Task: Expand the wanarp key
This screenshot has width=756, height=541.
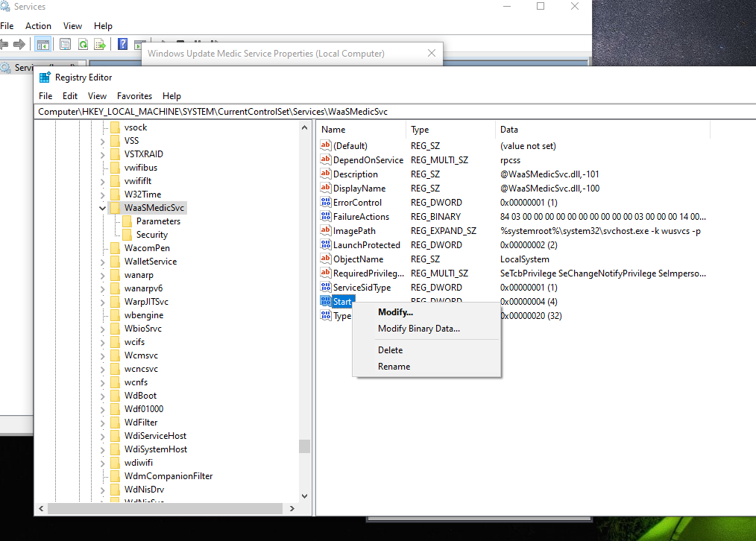Action: [103, 276]
